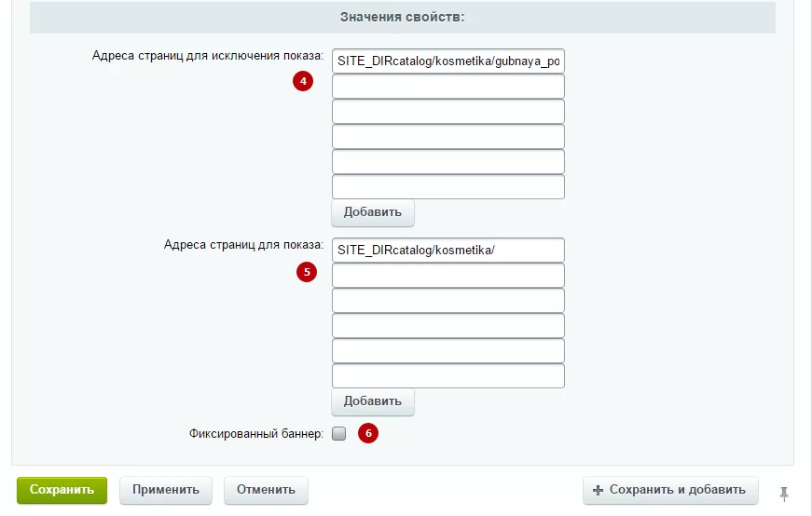Viewport: 812px width, 516px height.
Task: Click red marker badge number 6
Action: coord(368,433)
